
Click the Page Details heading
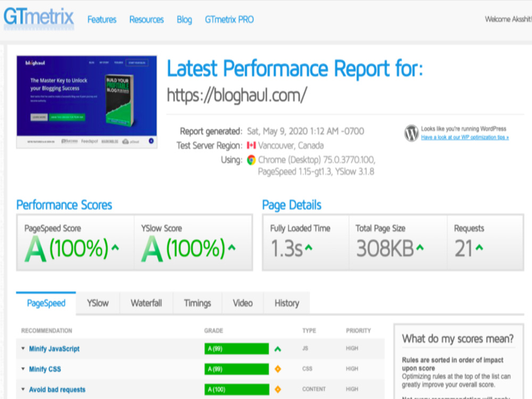292,205
